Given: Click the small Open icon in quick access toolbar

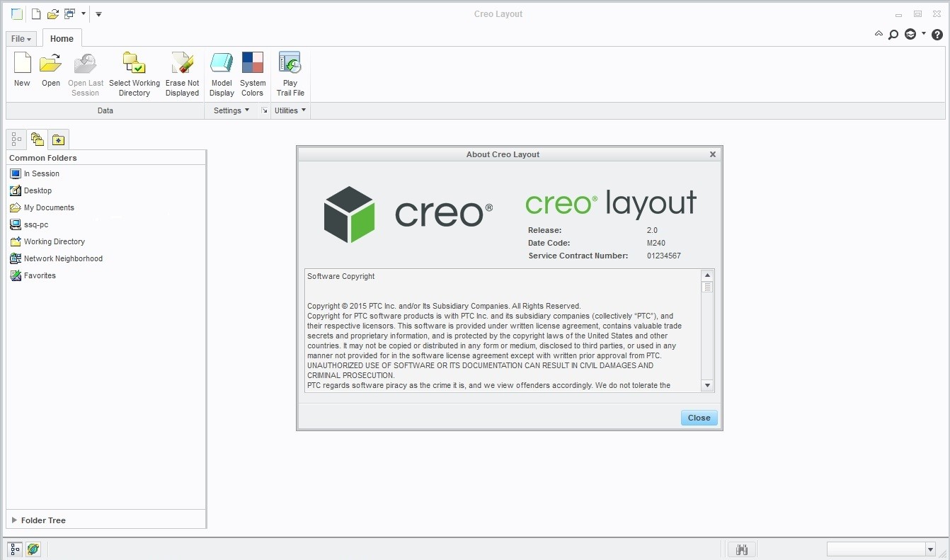Looking at the screenshot, I should [52, 14].
